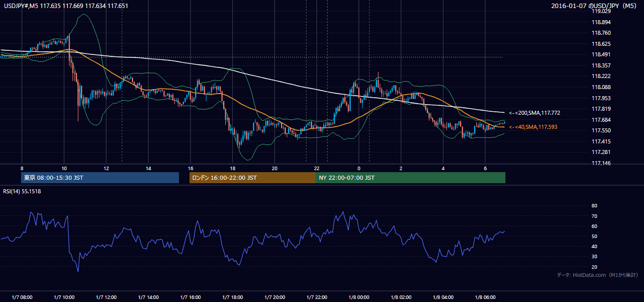Click the bottom time label 1/7 14:00

coord(148,297)
